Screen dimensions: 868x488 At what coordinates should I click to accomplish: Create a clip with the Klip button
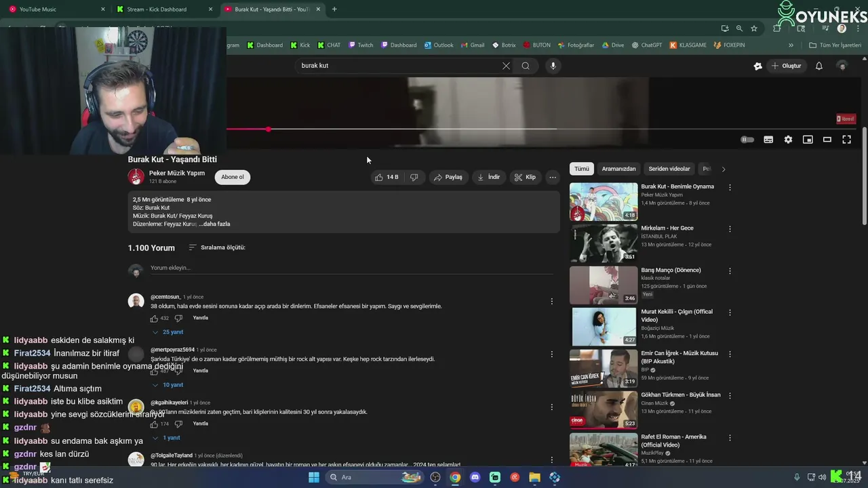click(x=525, y=177)
